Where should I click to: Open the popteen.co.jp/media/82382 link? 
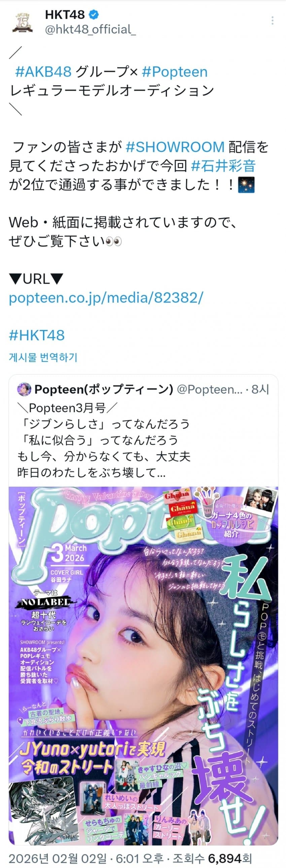coord(106,298)
